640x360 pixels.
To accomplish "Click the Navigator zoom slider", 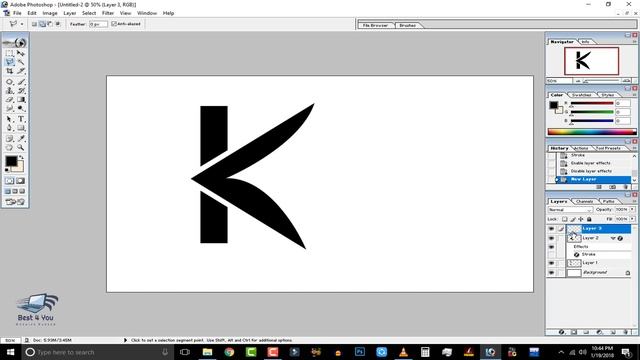I will (x=603, y=81).
